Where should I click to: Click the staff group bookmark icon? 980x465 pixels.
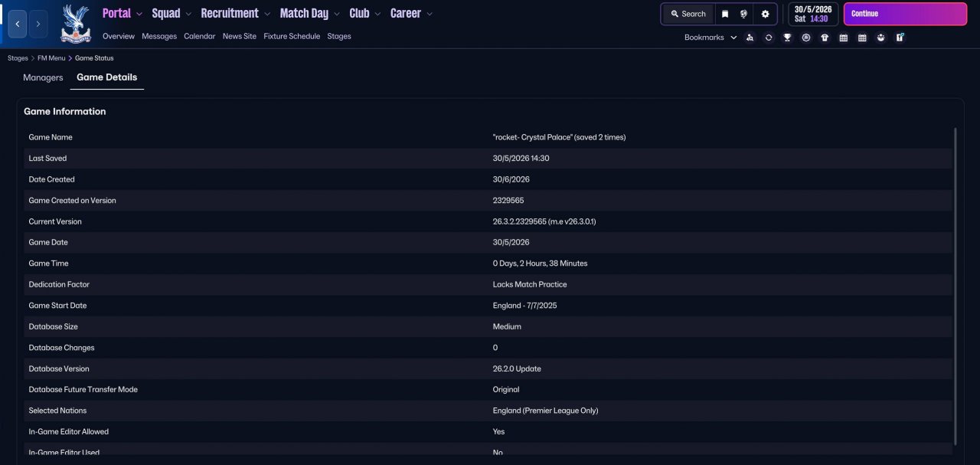881,38
